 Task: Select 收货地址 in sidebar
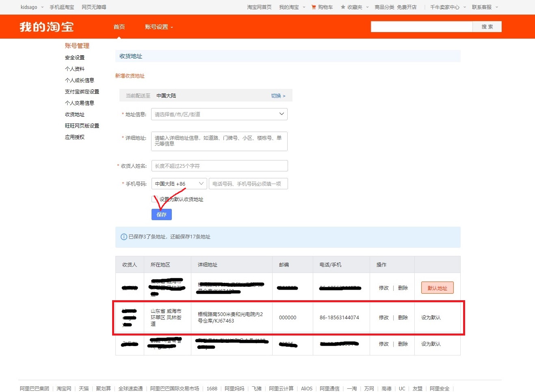tap(75, 115)
